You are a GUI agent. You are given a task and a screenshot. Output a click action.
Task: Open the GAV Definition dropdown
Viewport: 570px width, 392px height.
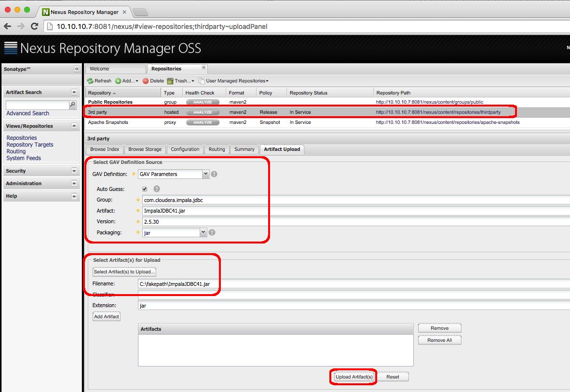point(205,174)
